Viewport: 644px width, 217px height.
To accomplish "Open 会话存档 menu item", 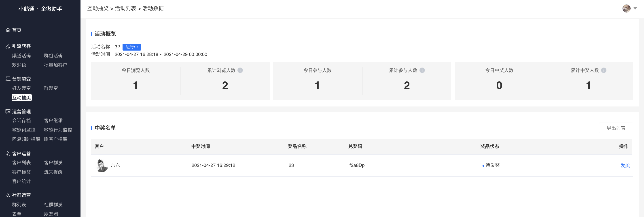I will pos(21,121).
